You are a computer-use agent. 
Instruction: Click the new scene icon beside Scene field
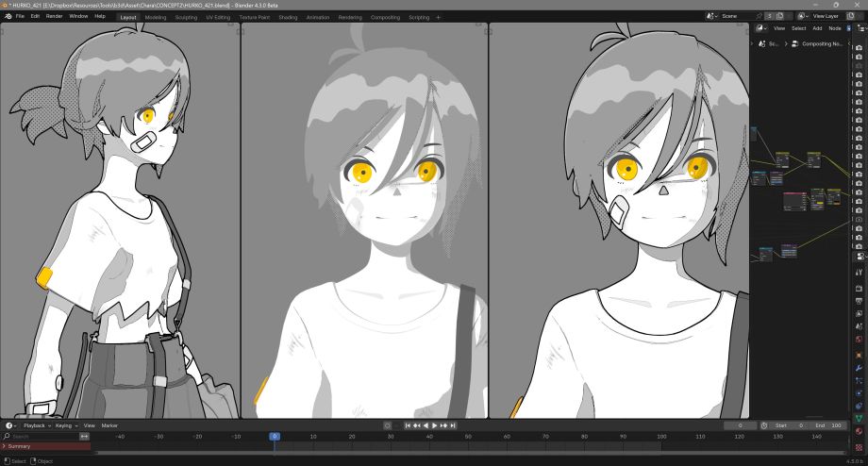click(768, 16)
